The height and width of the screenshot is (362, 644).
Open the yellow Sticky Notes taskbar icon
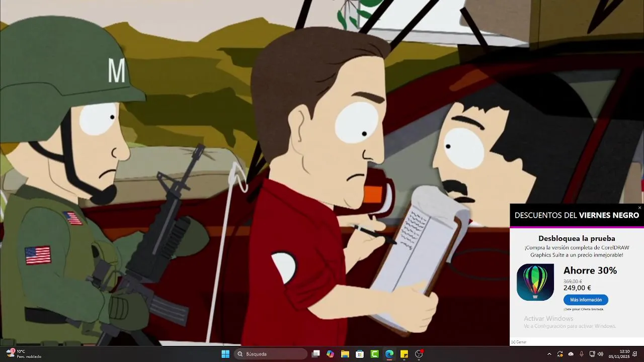404,354
